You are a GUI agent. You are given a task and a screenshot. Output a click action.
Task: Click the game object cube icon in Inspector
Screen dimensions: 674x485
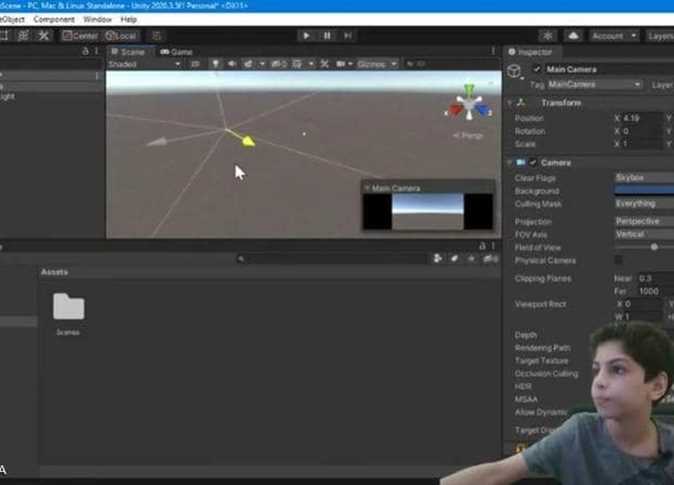(515, 71)
